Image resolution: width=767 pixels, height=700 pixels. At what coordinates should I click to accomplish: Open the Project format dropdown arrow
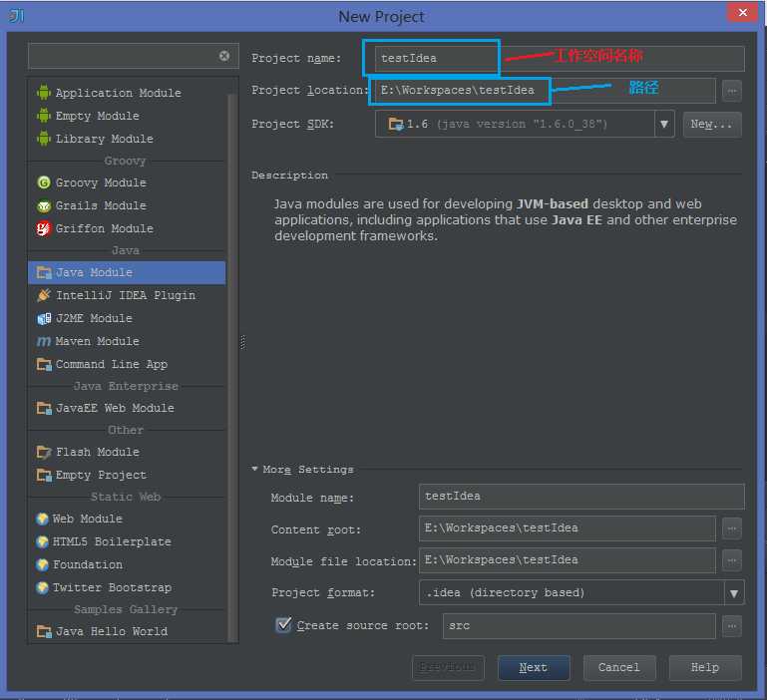click(x=734, y=593)
